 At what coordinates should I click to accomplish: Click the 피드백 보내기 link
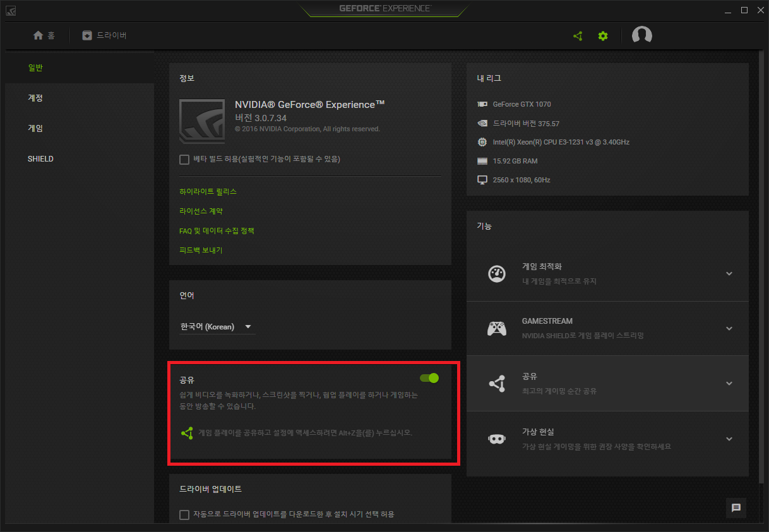coord(201,251)
